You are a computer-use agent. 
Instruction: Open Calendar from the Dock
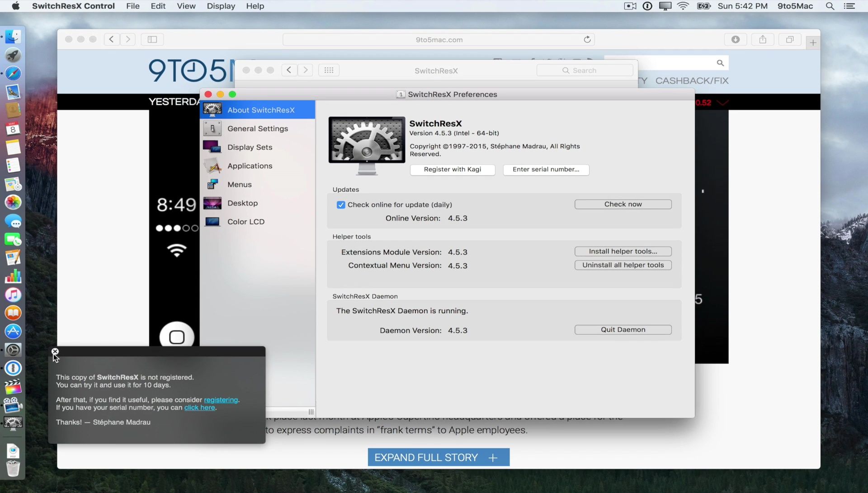13,129
